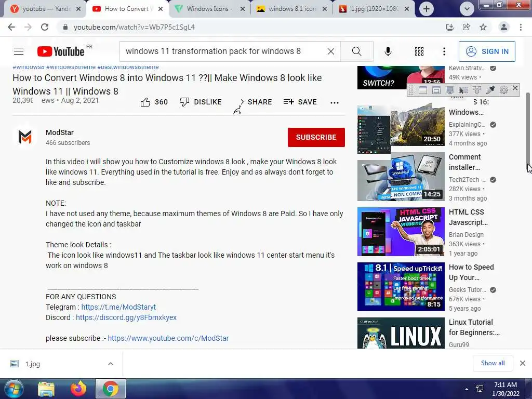
Task: Close the How to Convert tab
Action: 161,9
